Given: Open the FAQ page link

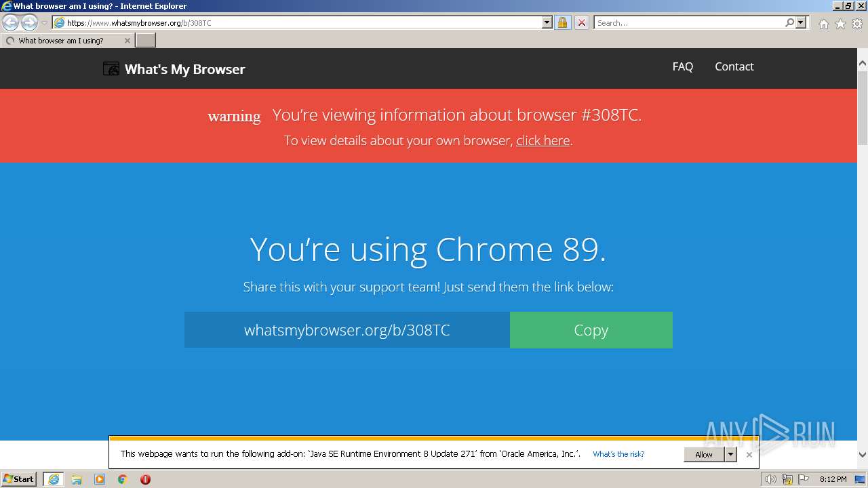Looking at the screenshot, I should coord(683,66).
